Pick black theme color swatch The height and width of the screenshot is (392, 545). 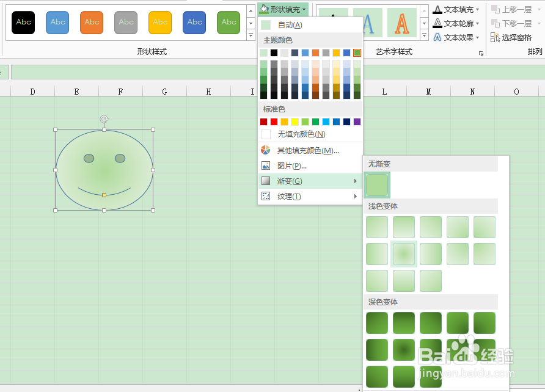(274, 53)
